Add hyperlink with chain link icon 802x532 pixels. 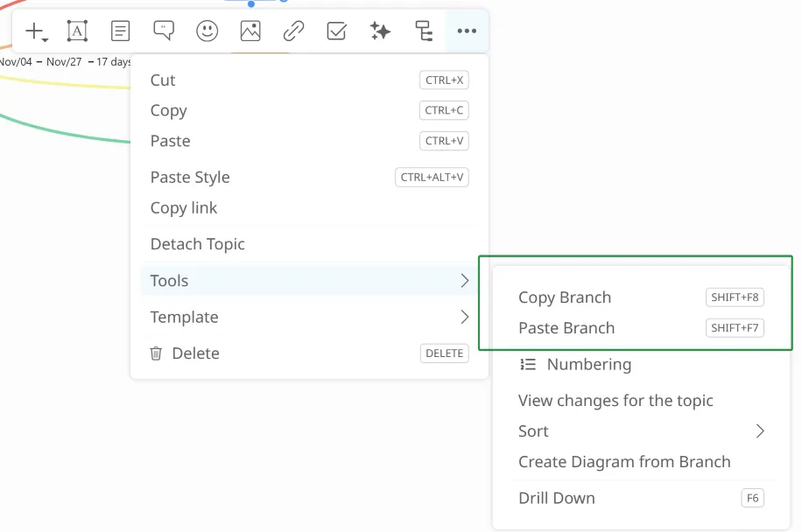point(293,31)
